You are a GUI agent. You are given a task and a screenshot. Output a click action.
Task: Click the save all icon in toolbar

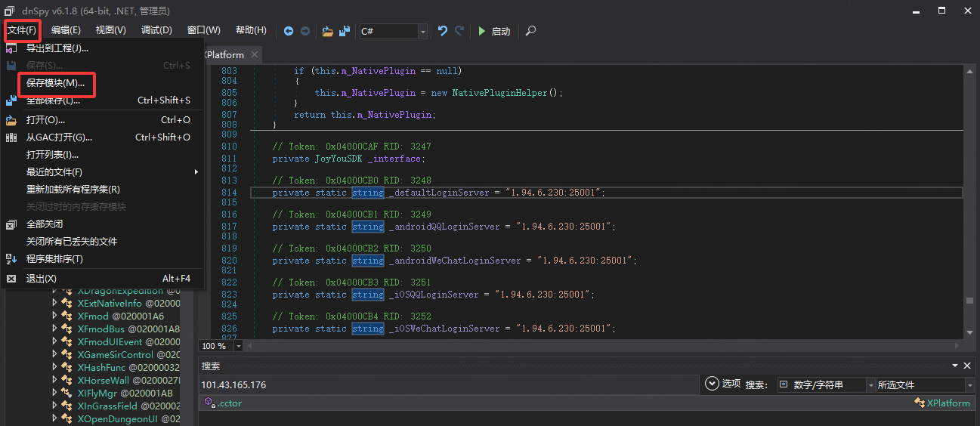pos(345,31)
